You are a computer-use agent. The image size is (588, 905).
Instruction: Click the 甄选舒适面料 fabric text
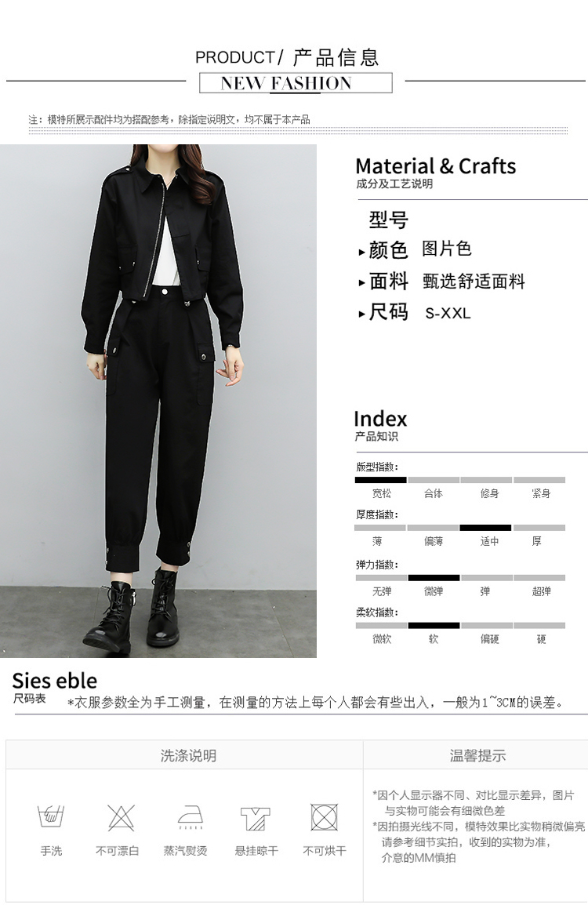pyautogui.click(x=474, y=282)
